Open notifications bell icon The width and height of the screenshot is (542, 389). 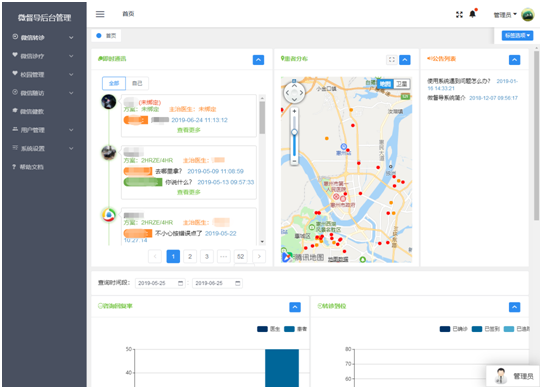coord(472,14)
